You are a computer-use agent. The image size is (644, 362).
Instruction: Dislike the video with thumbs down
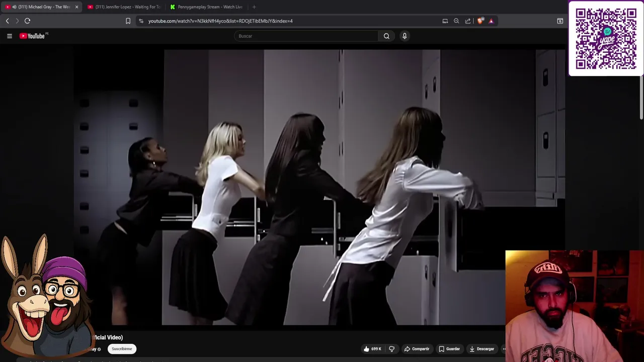click(x=392, y=349)
